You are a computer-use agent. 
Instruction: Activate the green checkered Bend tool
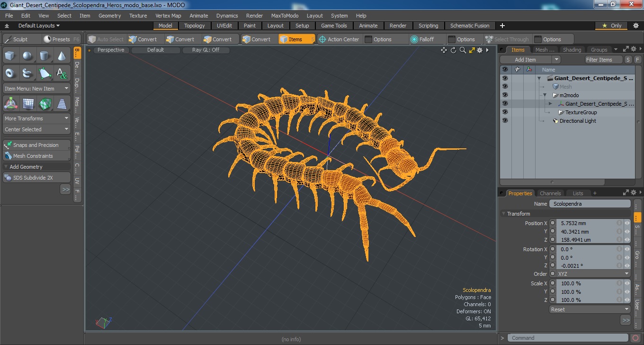tap(45, 103)
